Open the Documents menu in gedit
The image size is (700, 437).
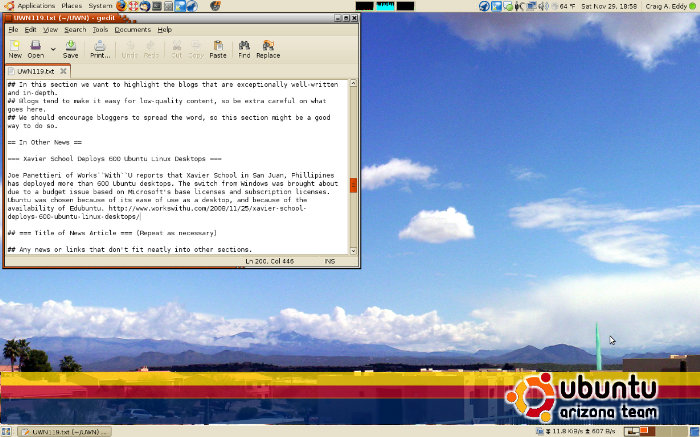point(133,30)
